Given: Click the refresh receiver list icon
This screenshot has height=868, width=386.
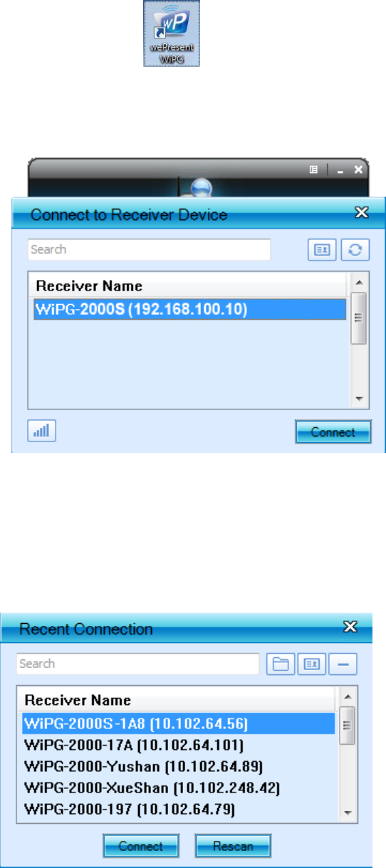Looking at the screenshot, I should point(354,250).
